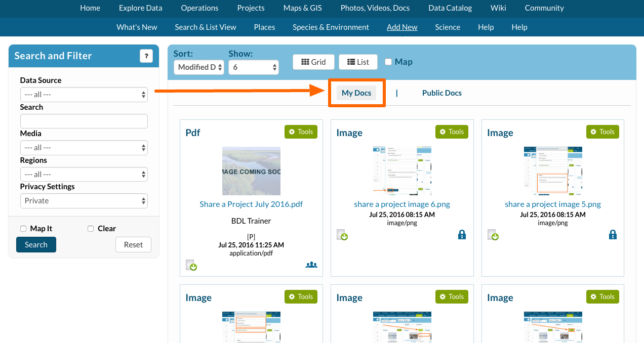This screenshot has width=644, height=343.
Task: Download share a project image 5.png via its icon
Action: [493, 235]
